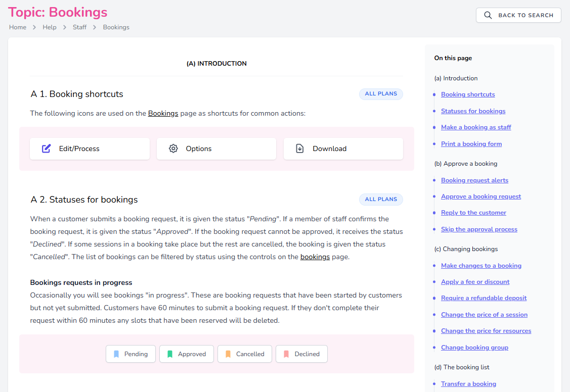
Task: Select the Staff breadcrumb item
Action: [79, 27]
